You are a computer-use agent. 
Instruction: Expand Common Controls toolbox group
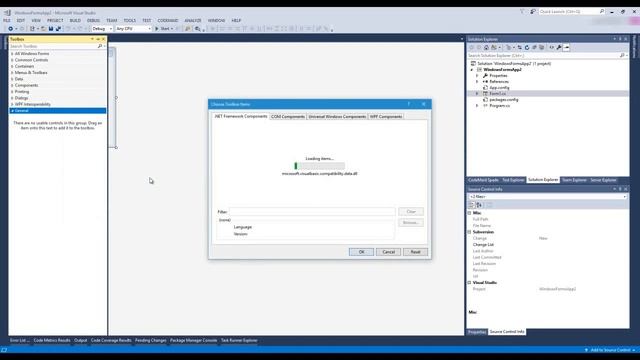(12, 60)
